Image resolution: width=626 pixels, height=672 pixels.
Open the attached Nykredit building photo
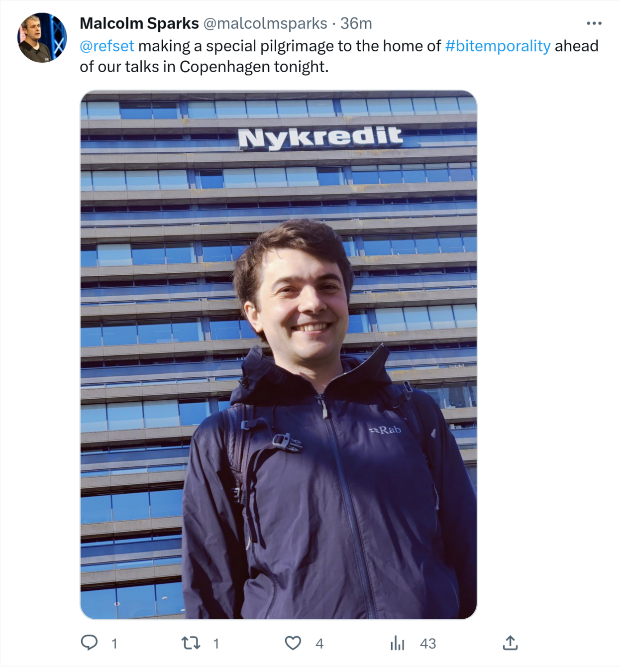coord(279,354)
